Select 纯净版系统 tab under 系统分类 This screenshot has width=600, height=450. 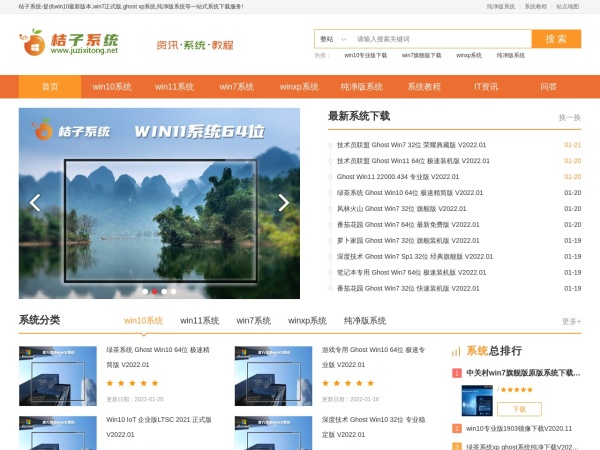click(365, 321)
